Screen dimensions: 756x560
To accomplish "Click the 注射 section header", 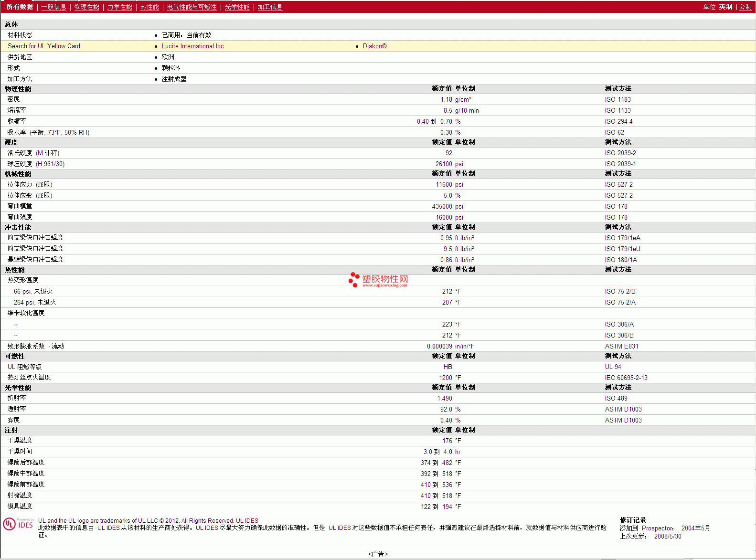I will pyautogui.click(x=11, y=430).
